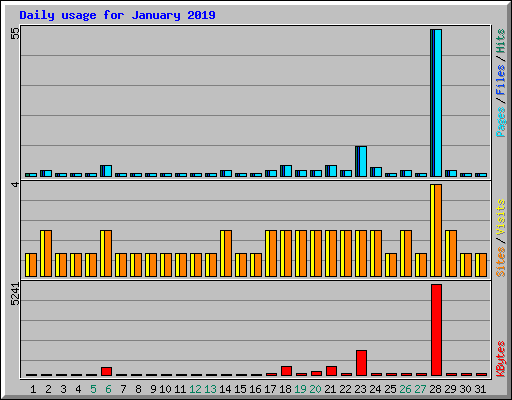
Task: Select day label '29' on the x-axis
Action: coord(450,389)
